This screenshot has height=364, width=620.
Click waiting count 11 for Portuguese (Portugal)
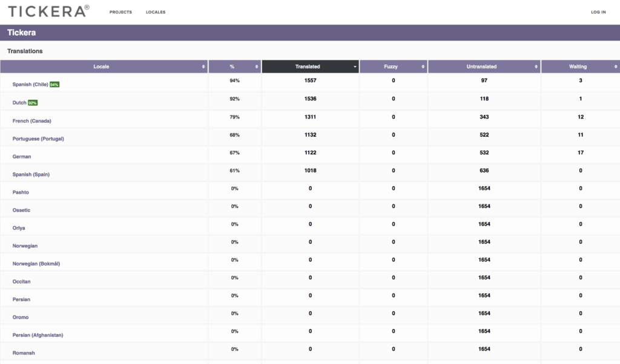(x=581, y=135)
